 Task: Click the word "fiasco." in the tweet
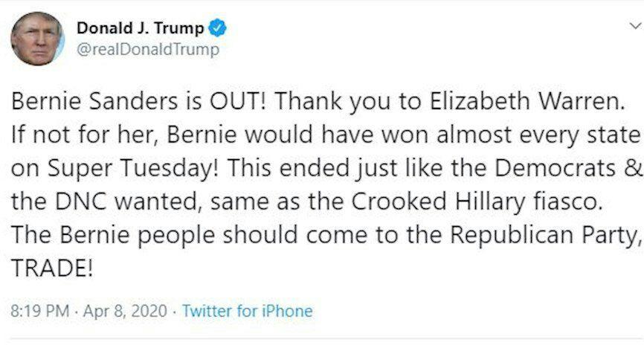[570, 201]
